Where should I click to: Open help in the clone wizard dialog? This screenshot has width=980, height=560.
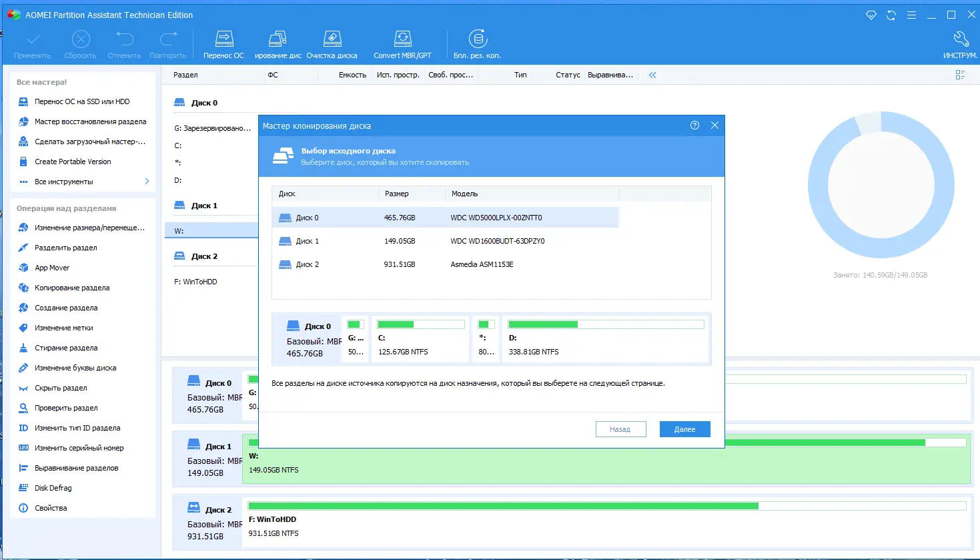pyautogui.click(x=694, y=125)
